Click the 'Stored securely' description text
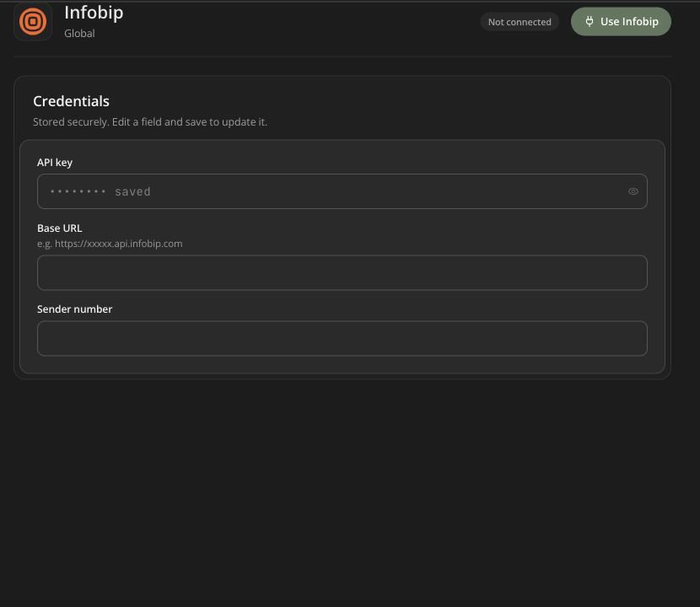 coord(150,122)
